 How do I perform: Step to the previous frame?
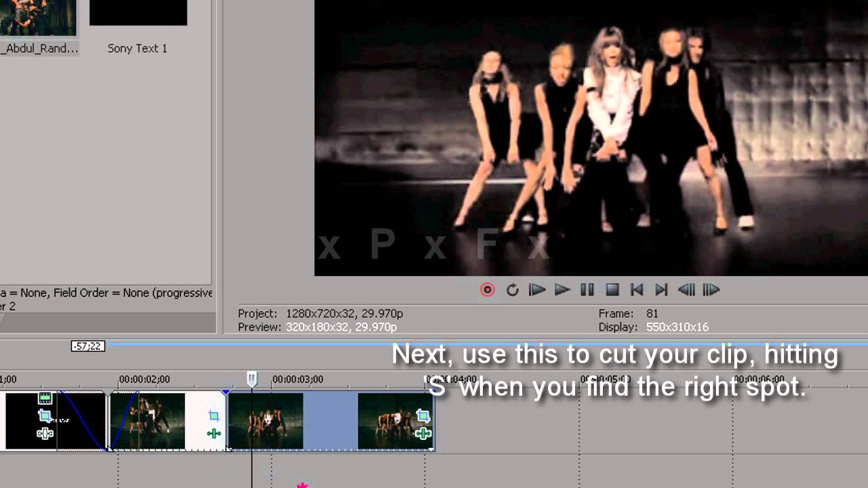[x=686, y=290]
